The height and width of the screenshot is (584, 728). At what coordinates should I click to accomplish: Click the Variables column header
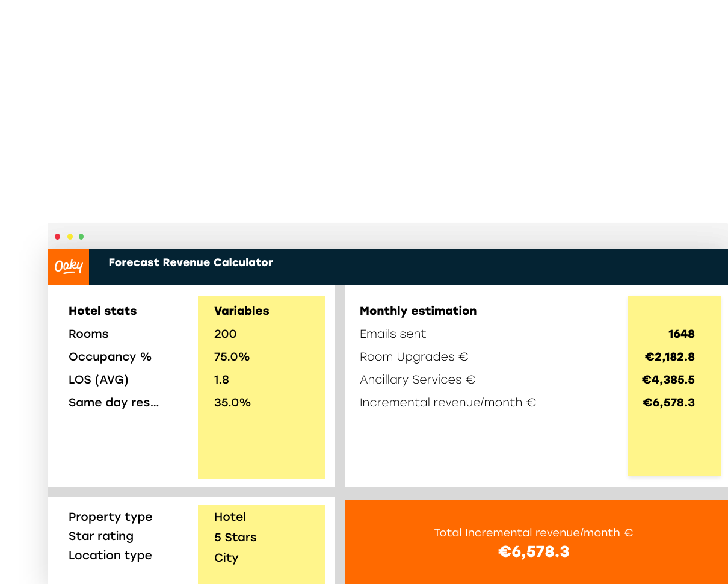(241, 311)
